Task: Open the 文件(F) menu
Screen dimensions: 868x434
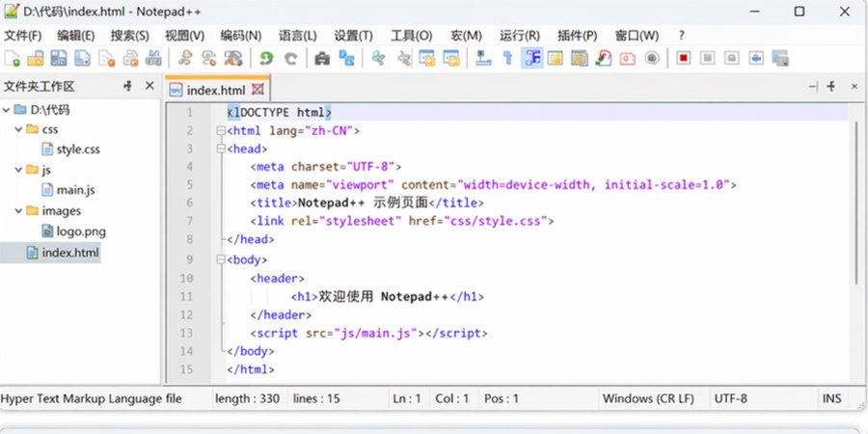Action: point(23,36)
